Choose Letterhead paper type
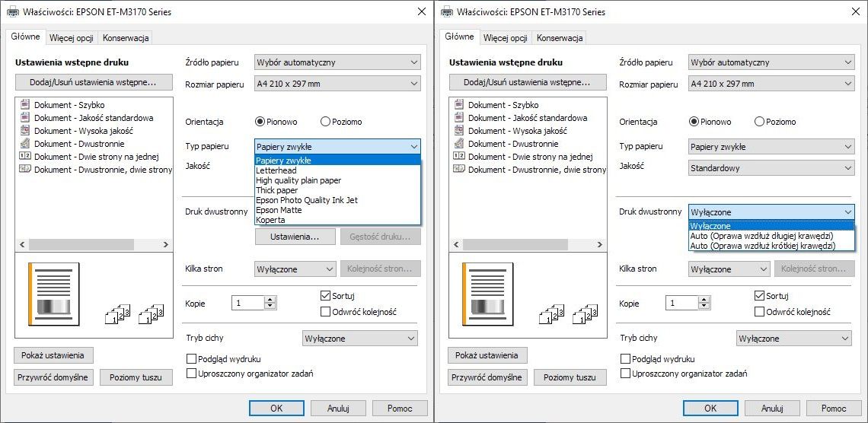 coord(337,170)
